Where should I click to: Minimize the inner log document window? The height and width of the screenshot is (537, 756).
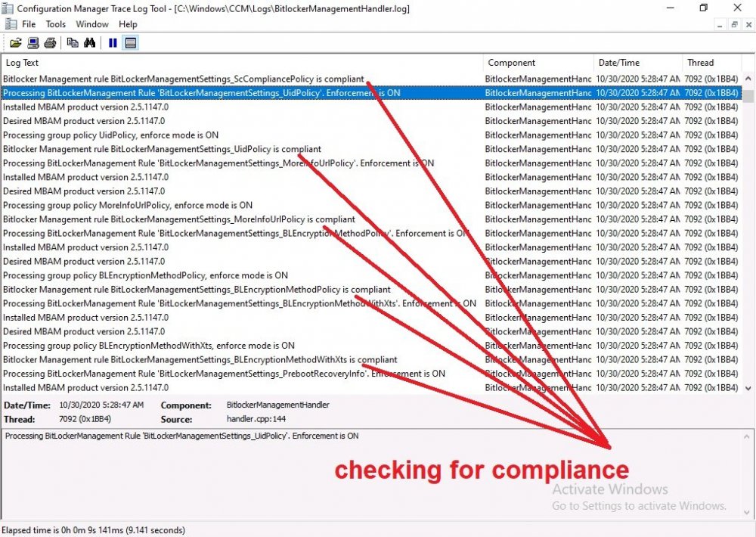pos(720,25)
